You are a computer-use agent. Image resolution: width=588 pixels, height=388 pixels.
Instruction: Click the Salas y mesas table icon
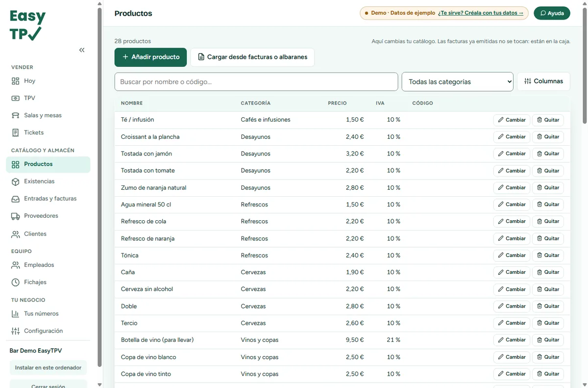click(x=15, y=115)
